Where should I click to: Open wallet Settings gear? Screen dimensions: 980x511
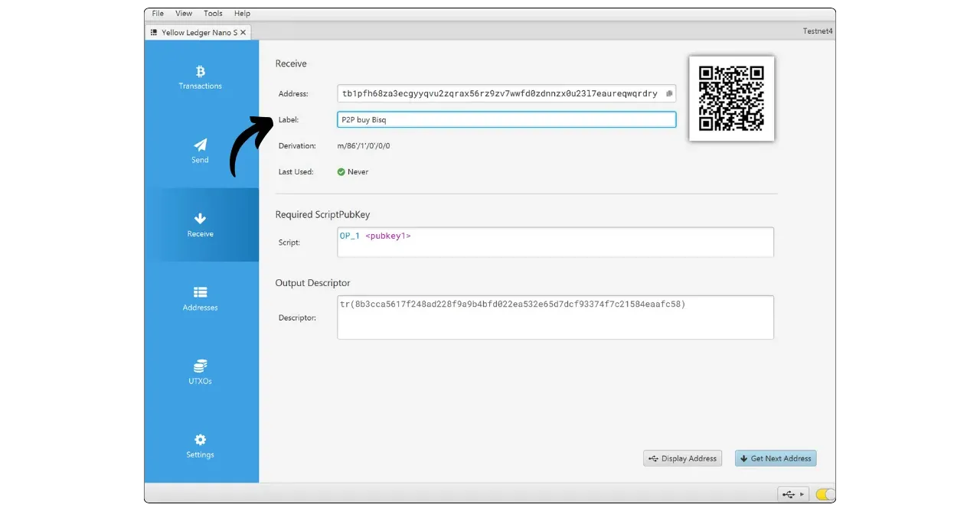(x=200, y=445)
